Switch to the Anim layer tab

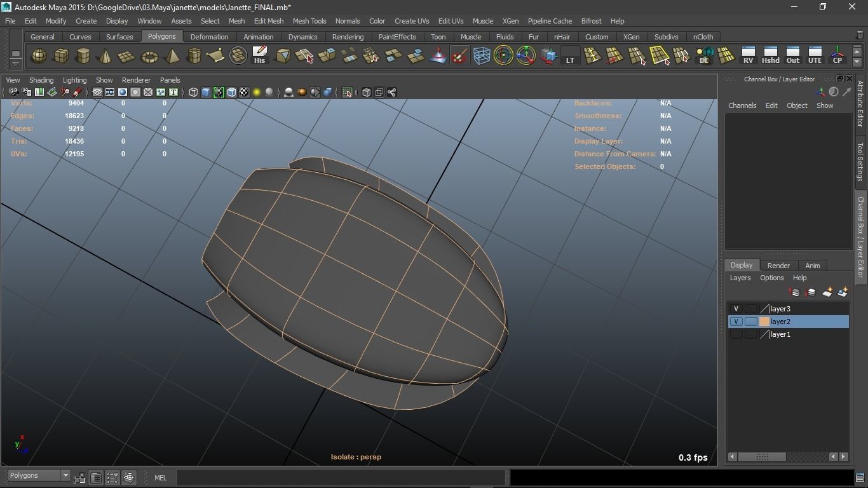(812, 266)
